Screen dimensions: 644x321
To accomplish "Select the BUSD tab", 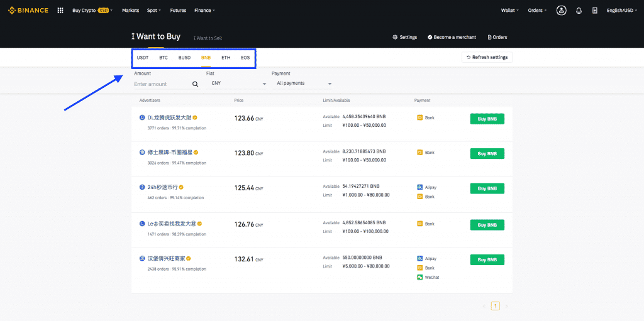I will click(184, 57).
